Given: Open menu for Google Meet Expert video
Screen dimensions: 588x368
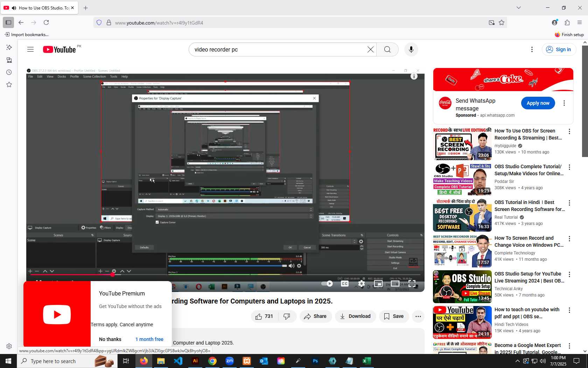Looking at the screenshot, I should 569,346.
